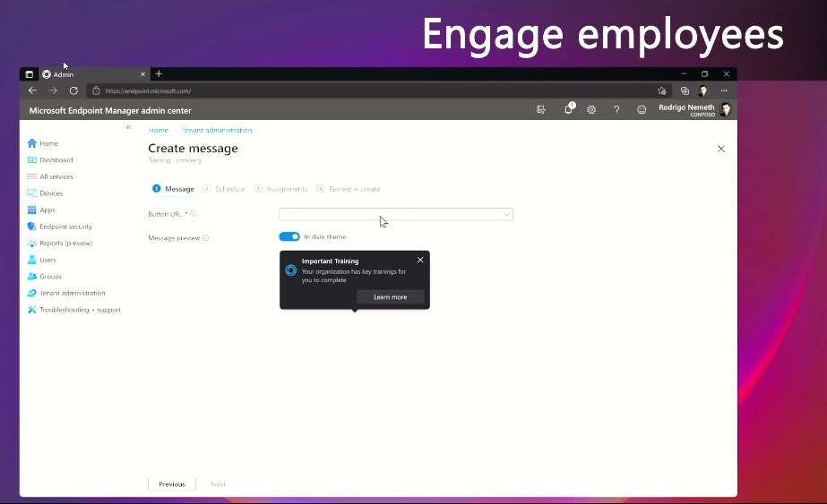
Task: Open the notifications bell icon
Action: [569, 109]
